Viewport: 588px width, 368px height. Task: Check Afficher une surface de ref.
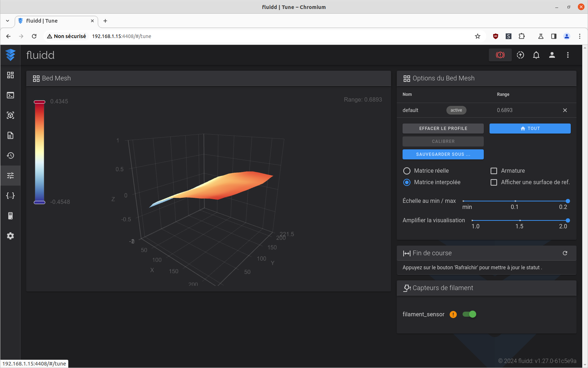[494, 182]
